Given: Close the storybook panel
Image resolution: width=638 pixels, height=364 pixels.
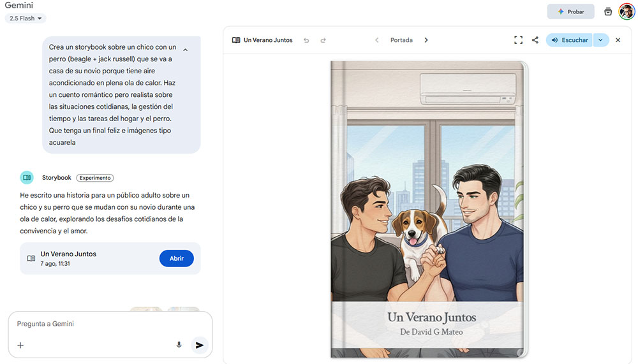Looking at the screenshot, I should (x=618, y=40).
